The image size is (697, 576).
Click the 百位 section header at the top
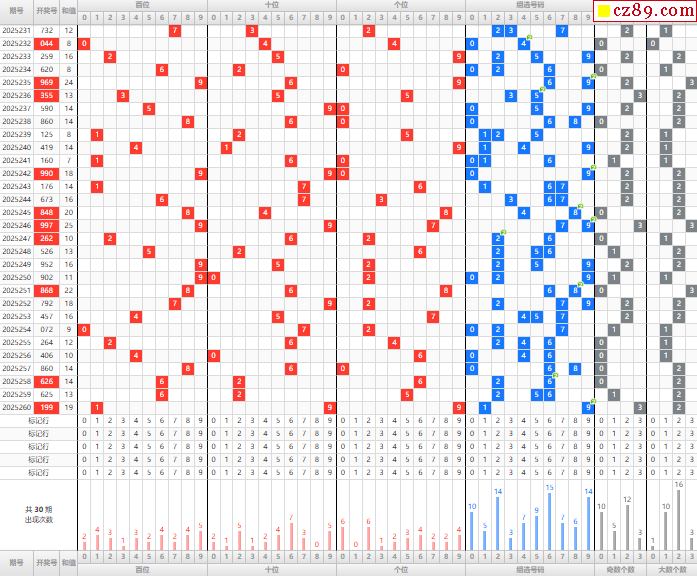coord(142,5)
